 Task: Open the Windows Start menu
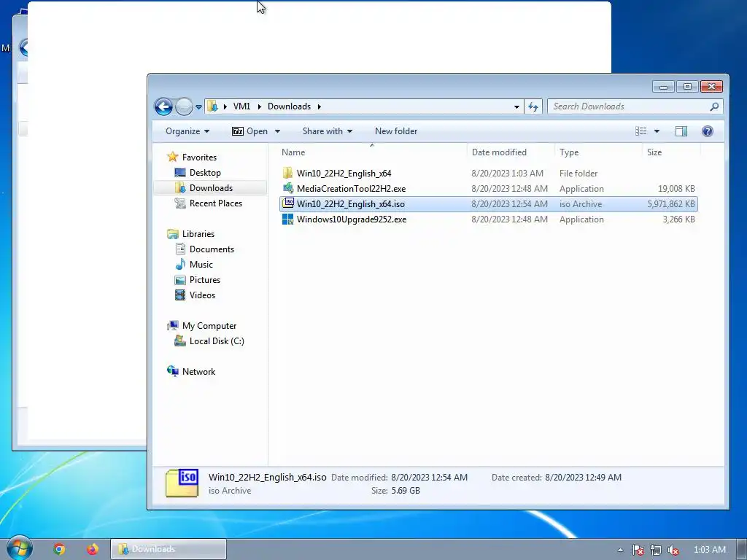pos(20,548)
